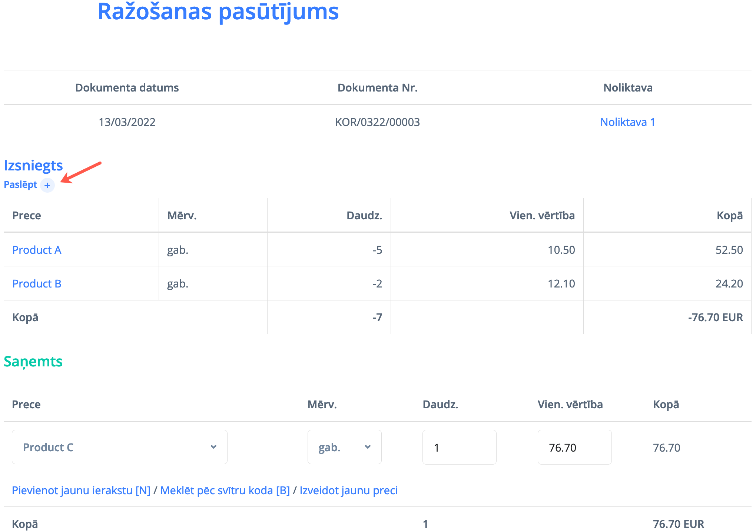Click the plus icon next to Paslēpt
This screenshot has height=532, width=756.
[47, 185]
